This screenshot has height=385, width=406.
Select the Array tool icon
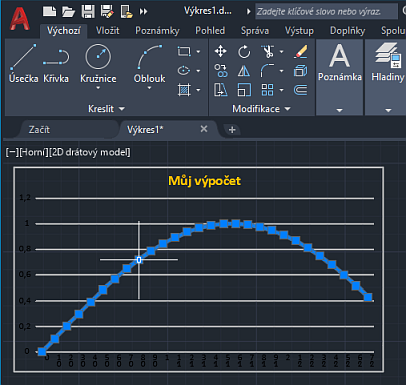pyautogui.click(x=267, y=90)
